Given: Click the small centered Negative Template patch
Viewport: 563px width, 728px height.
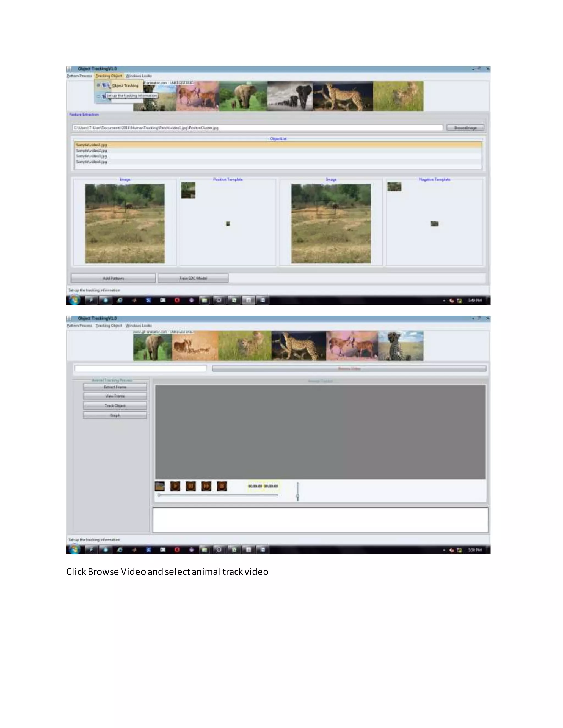Looking at the screenshot, I should pyautogui.click(x=435, y=224).
